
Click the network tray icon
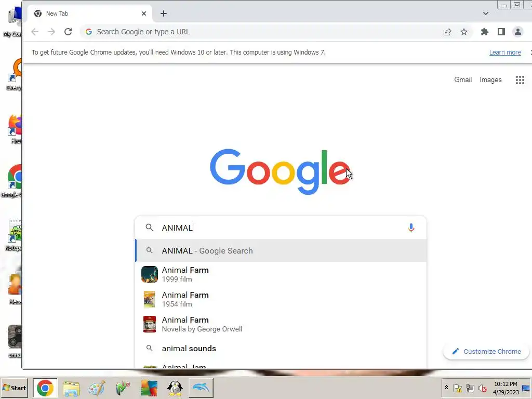(x=470, y=388)
